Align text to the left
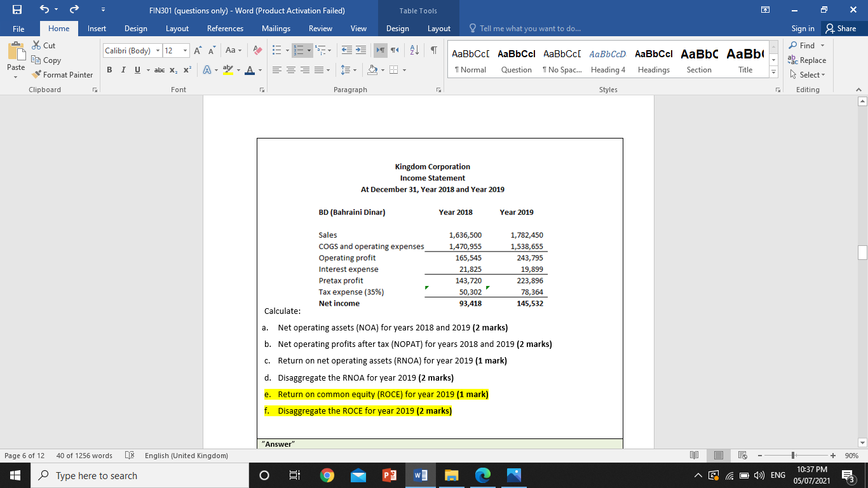 (278, 69)
